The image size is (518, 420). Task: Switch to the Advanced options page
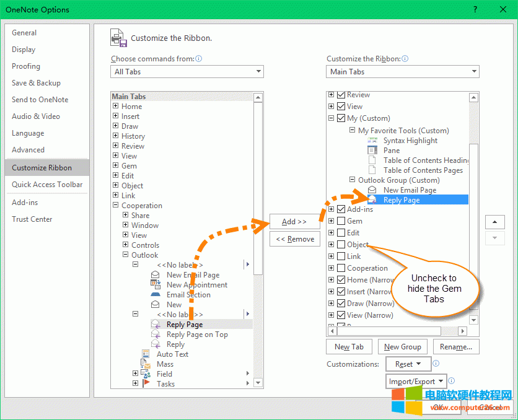point(28,150)
